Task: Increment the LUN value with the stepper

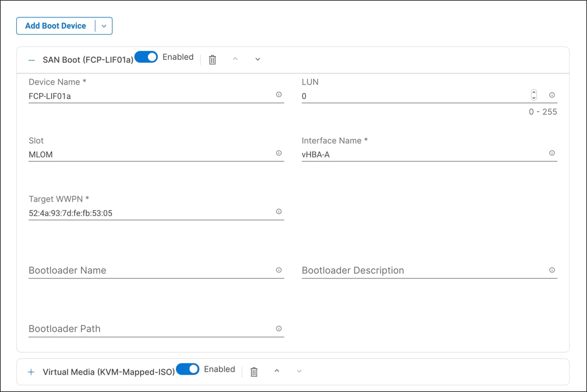Action: (x=534, y=92)
